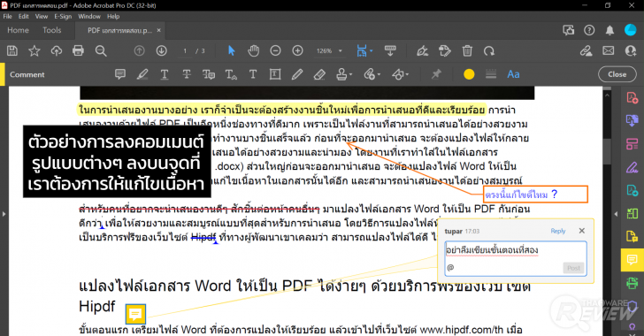Go to next page arrow
644x336 pixels.
pyautogui.click(x=161, y=51)
